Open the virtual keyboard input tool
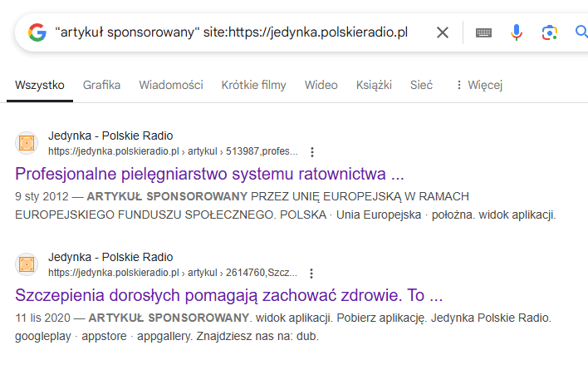 (x=483, y=32)
